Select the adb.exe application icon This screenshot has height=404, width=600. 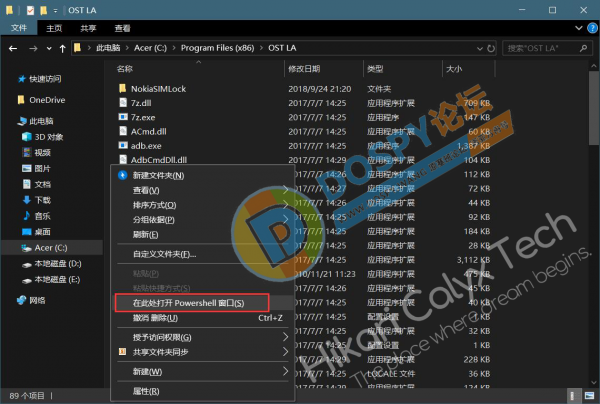click(123, 145)
